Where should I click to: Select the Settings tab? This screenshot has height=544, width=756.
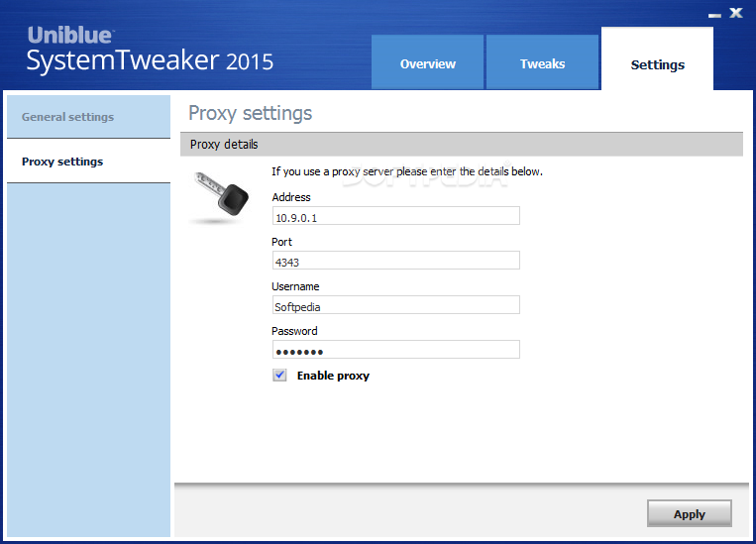coord(657,58)
